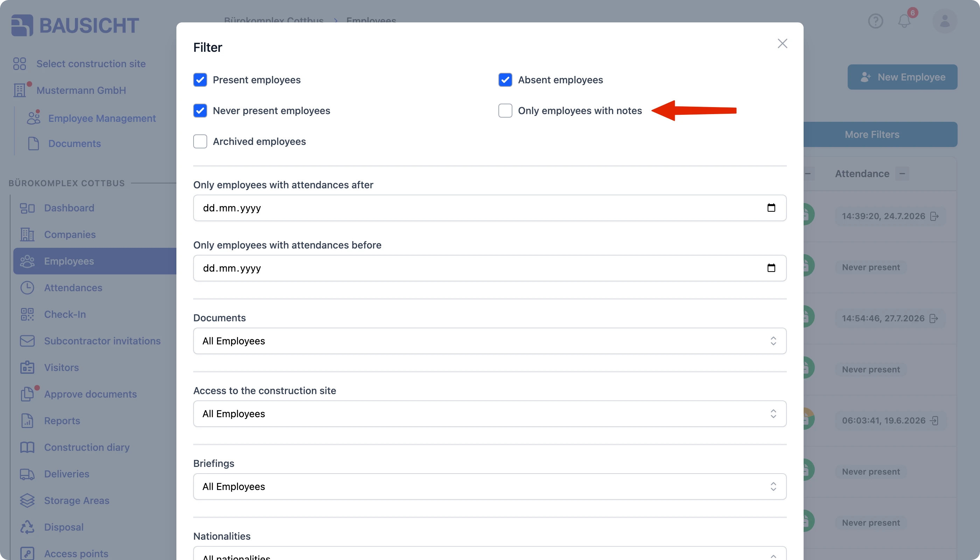Open Storage Areas
Image resolution: width=980 pixels, height=560 pixels.
[77, 500]
